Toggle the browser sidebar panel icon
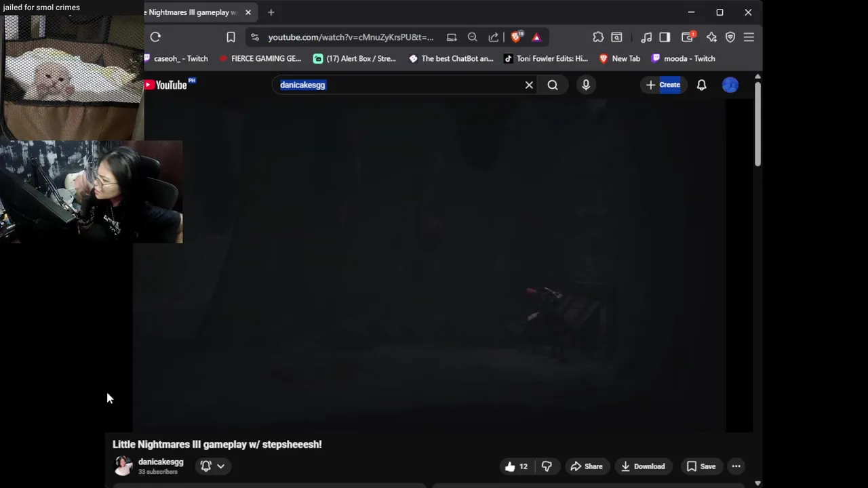Screen dimensions: 868x488 click(x=665, y=37)
